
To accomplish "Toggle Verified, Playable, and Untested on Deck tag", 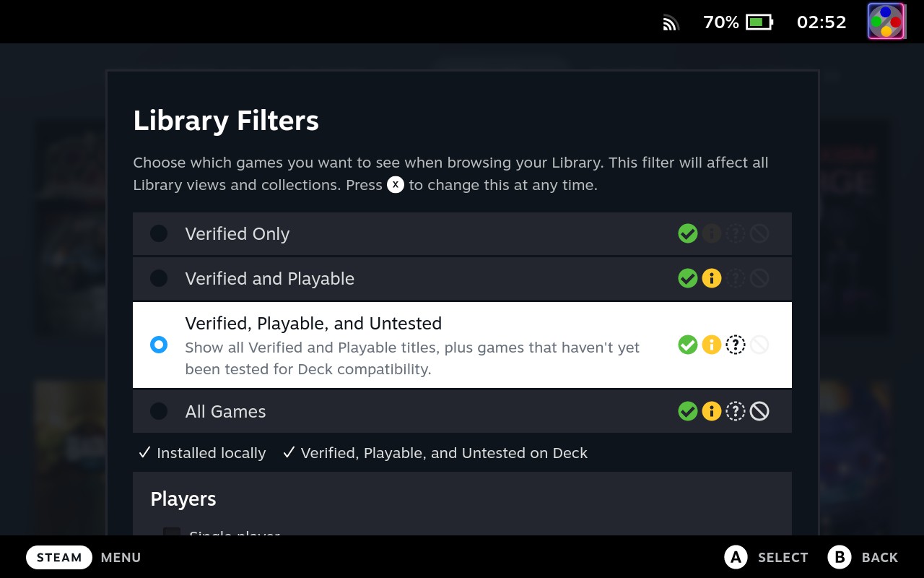I will click(x=435, y=453).
